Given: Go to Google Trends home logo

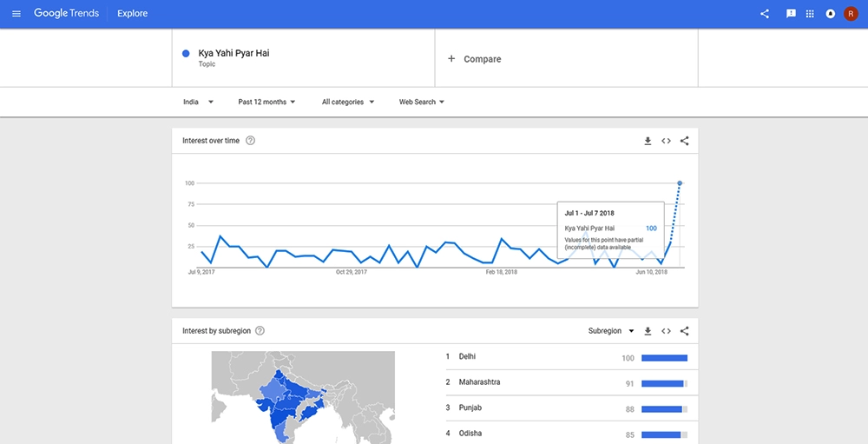Looking at the screenshot, I should pyautogui.click(x=69, y=14).
